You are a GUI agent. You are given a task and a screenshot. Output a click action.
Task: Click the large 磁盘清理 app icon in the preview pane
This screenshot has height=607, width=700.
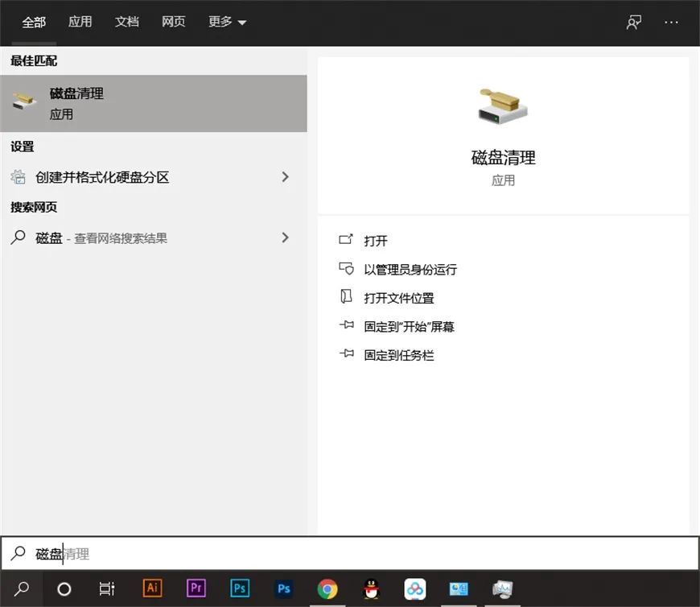(503, 105)
